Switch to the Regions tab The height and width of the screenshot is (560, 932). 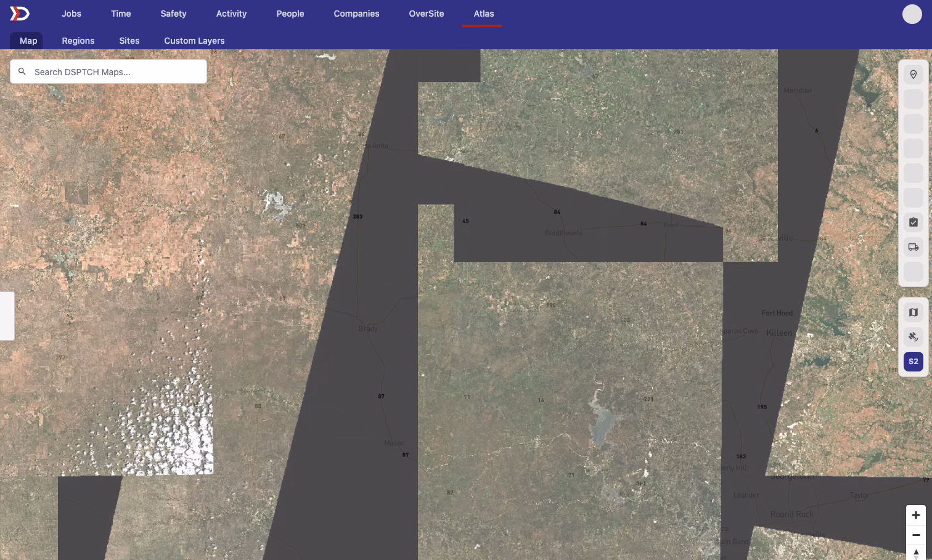tap(78, 41)
